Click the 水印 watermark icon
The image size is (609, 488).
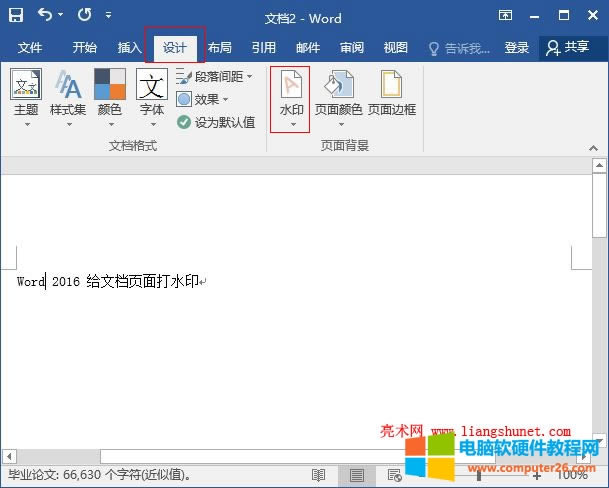click(x=290, y=97)
